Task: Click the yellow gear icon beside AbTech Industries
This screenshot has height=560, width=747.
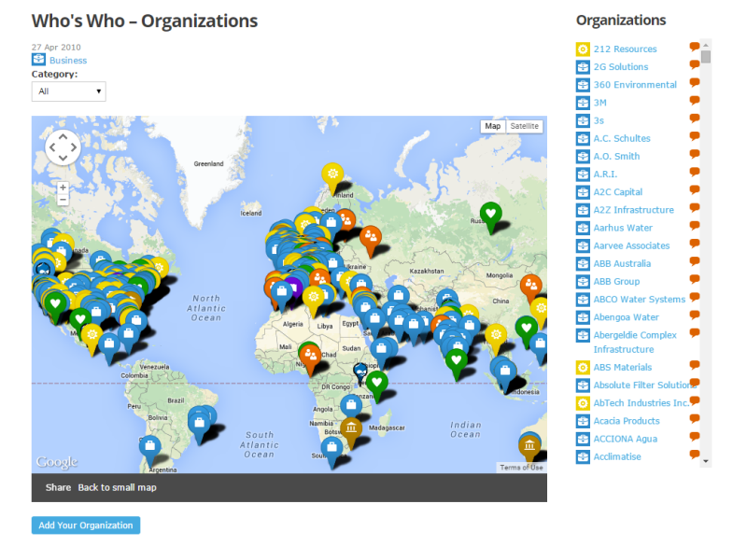Action: tap(583, 403)
